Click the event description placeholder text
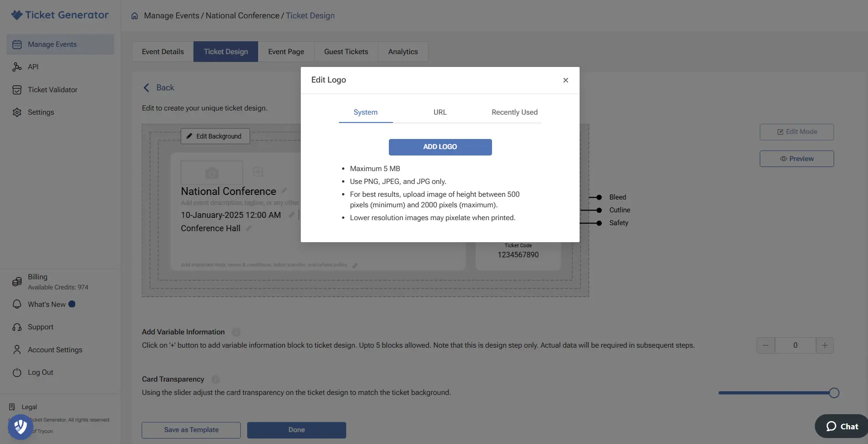The image size is (868, 444). tap(240, 203)
